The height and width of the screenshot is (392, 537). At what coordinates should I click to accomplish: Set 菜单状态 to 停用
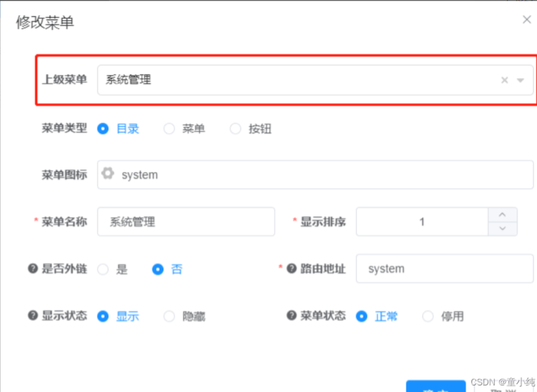428,316
